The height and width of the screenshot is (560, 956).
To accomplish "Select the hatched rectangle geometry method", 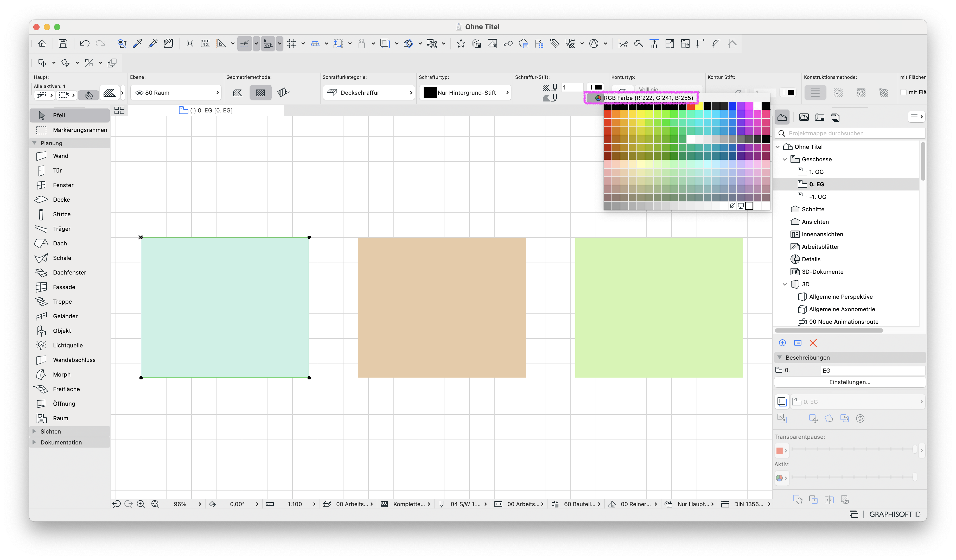I will [261, 93].
